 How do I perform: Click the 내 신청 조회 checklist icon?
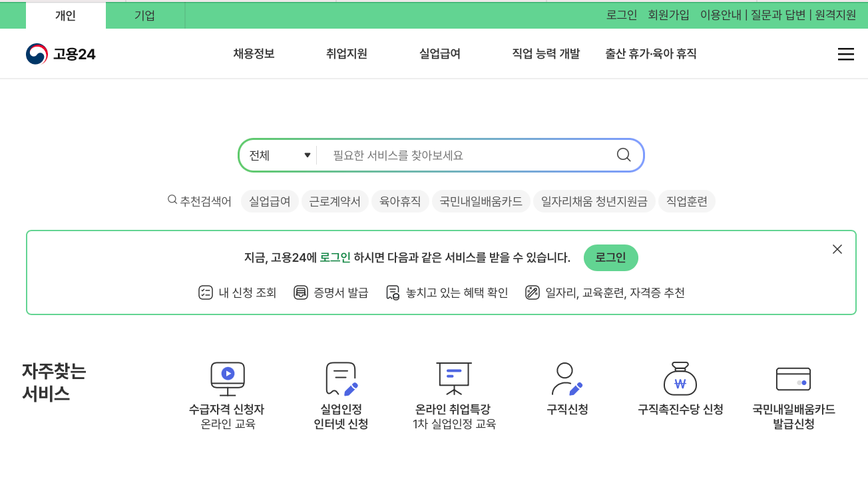coord(205,292)
